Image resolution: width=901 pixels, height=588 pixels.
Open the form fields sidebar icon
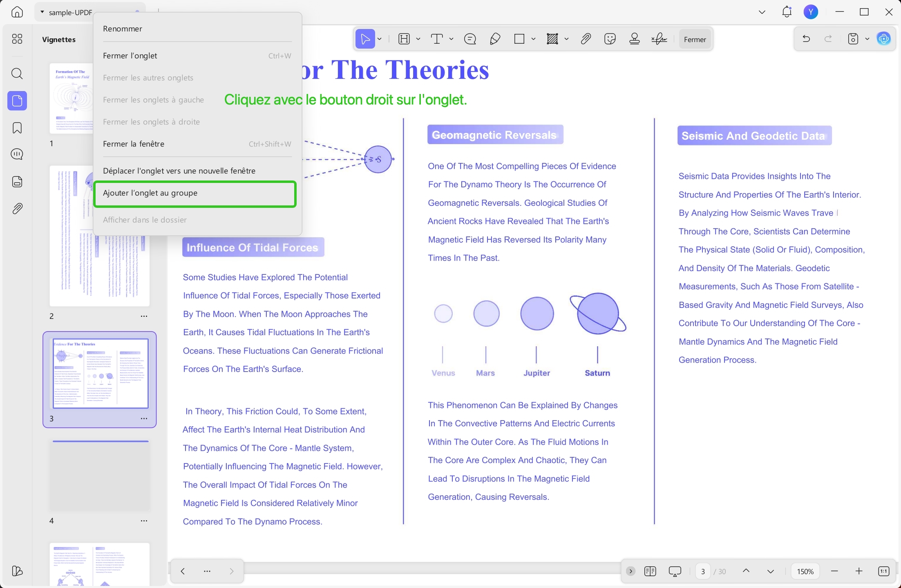[x=17, y=181]
